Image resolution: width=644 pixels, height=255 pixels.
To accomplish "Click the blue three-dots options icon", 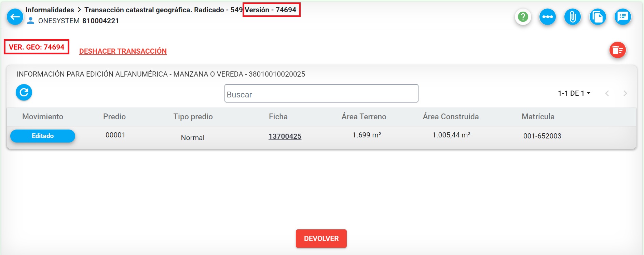I will point(548,17).
